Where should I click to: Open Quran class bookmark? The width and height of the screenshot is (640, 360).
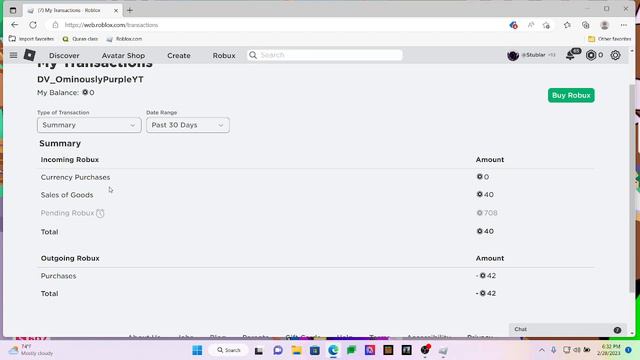[80, 39]
